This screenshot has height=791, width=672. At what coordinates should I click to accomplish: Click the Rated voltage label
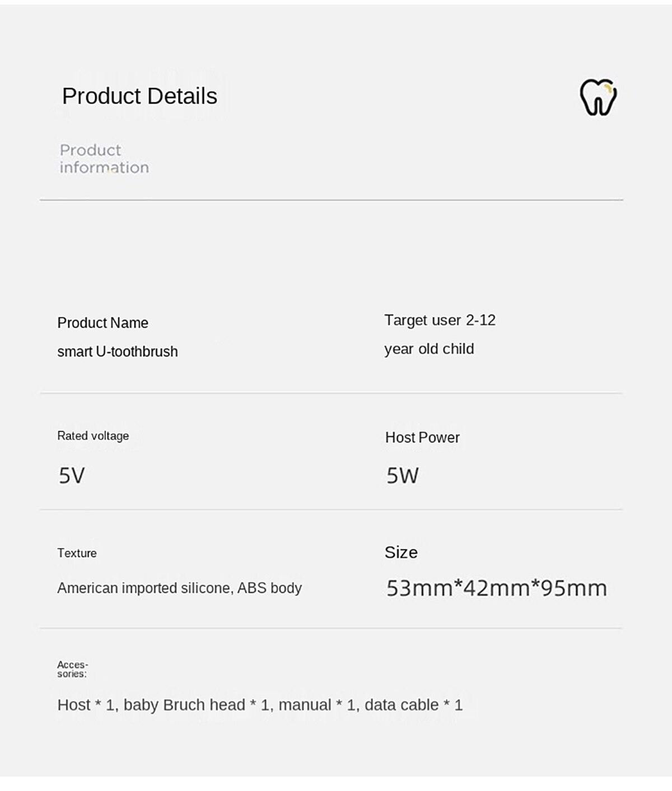[93, 436]
